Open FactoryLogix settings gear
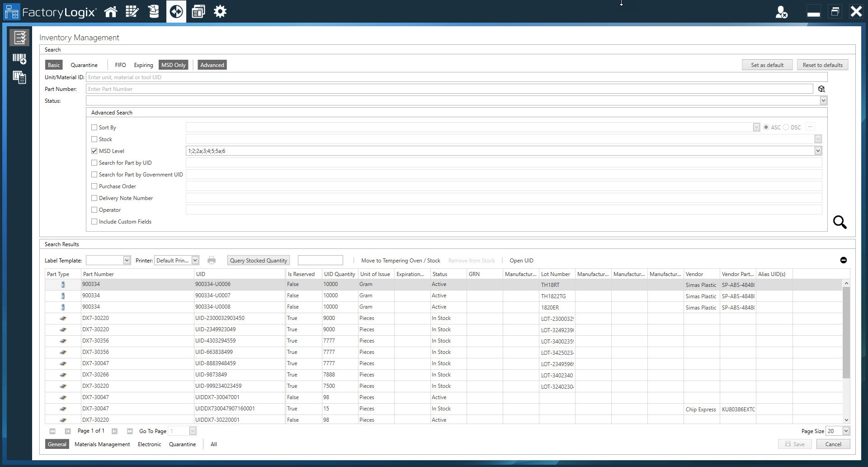The image size is (868, 467). [x=220, y=11]
